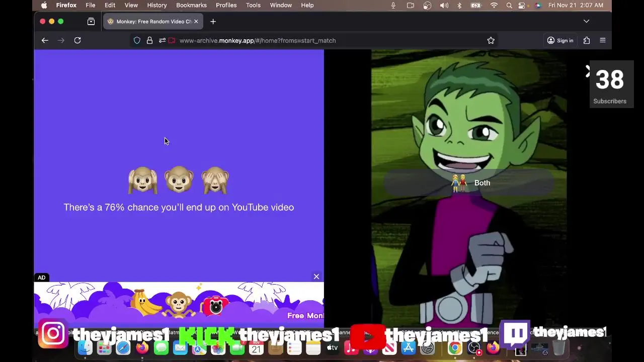This screenshot has height=362, width=644.
Task: Open the Firefox hamburger application menu
Action: (603, 40)
